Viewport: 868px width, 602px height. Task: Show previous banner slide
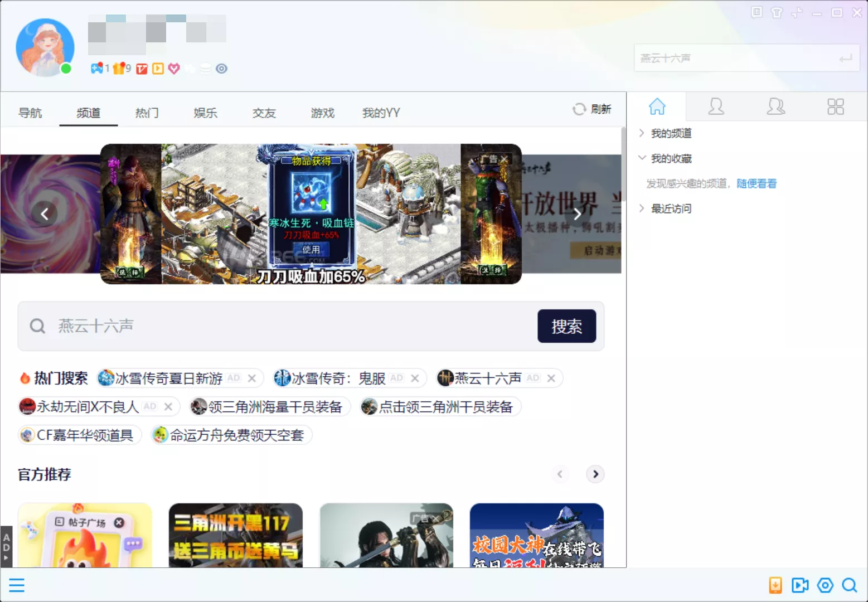[45, 213]
